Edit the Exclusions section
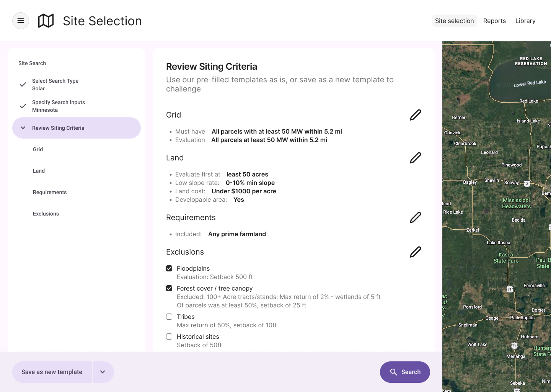The height and width of the screenshot is (392, 551). (415, 252)
